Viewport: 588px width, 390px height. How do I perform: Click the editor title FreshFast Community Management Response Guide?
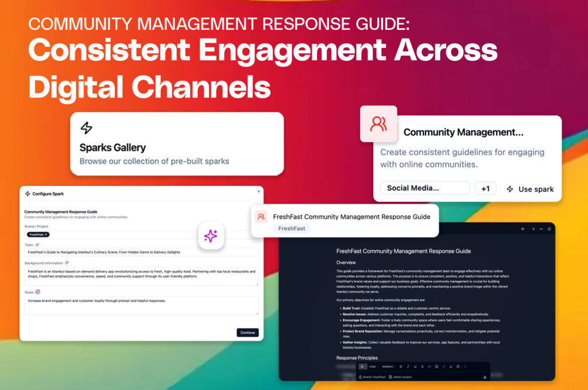[404, 251]
